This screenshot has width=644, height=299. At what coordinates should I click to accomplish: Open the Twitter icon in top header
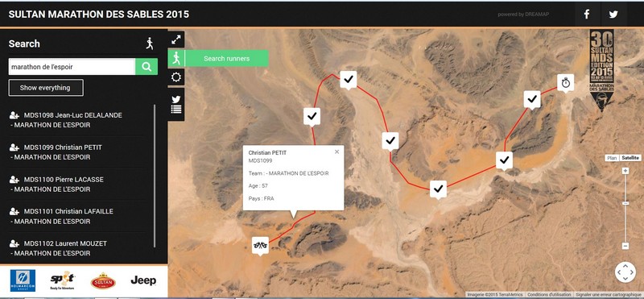(613, 15)
